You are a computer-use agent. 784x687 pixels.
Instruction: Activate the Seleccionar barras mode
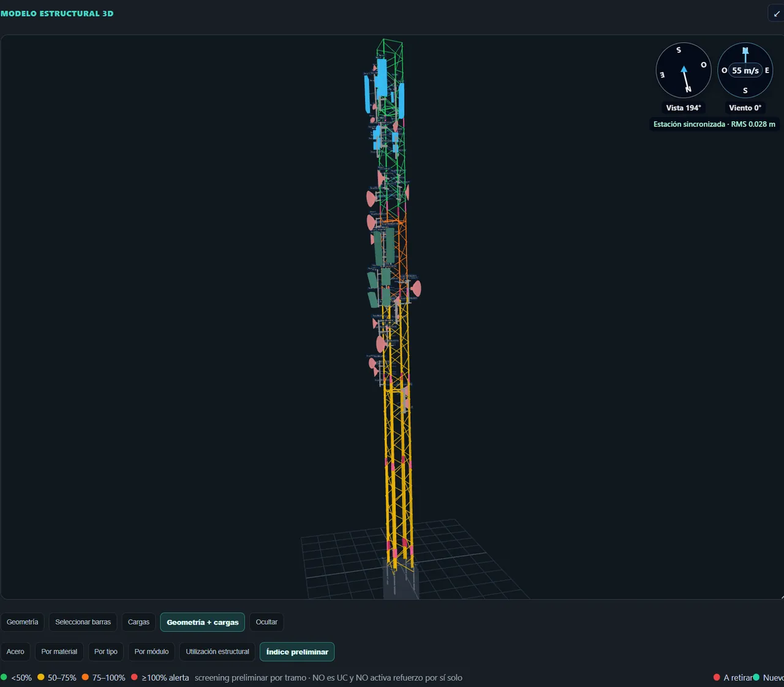(x=83, y=622)
